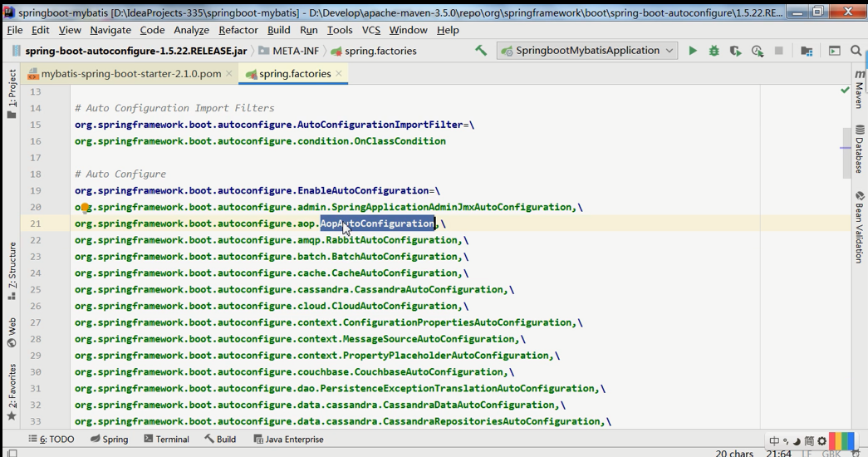Run SpringbootMybatisApplication with green play icon
The image size is (868, 457).
coord(693,51)
